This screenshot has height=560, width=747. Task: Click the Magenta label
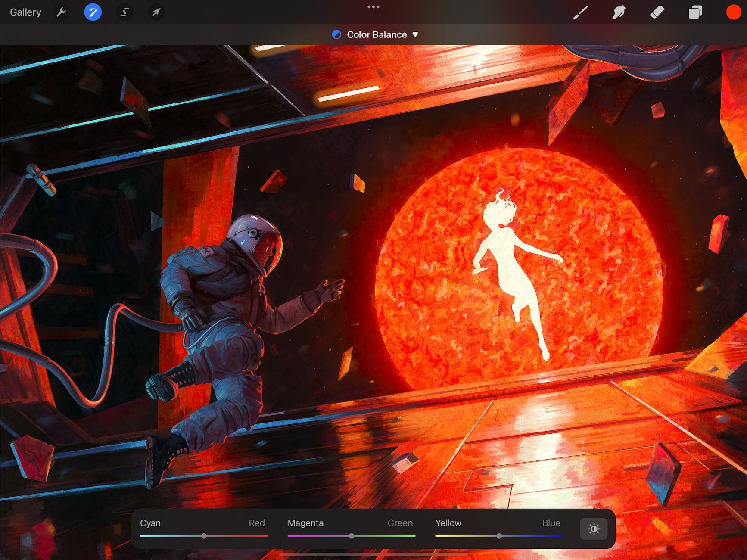click(x=305, y=523)
